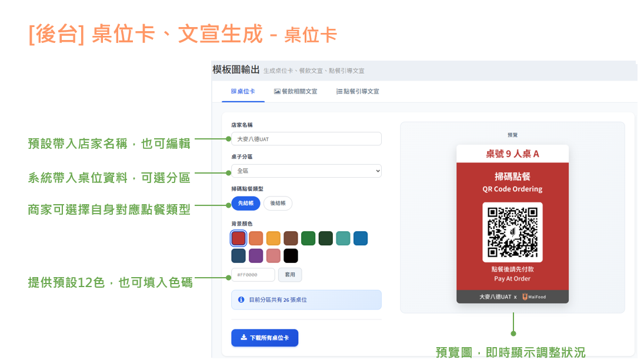Click the QR code in the preview card
The image size is (644, 363).
pyautogui.click(x=512, y=232)
